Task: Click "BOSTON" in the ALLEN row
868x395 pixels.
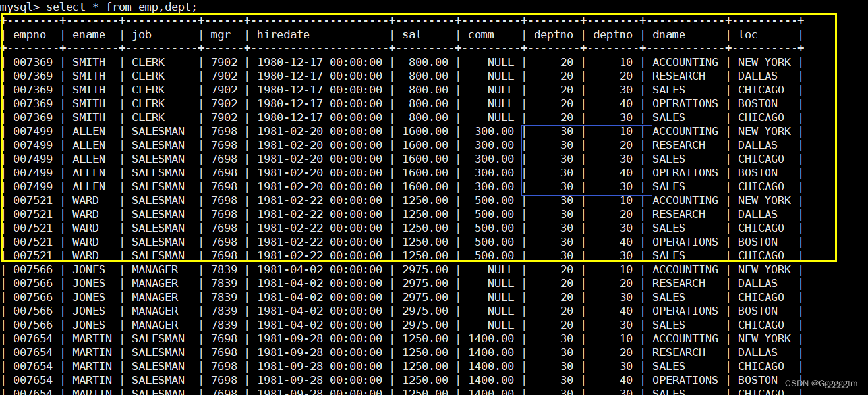Action: click(758, 172)
